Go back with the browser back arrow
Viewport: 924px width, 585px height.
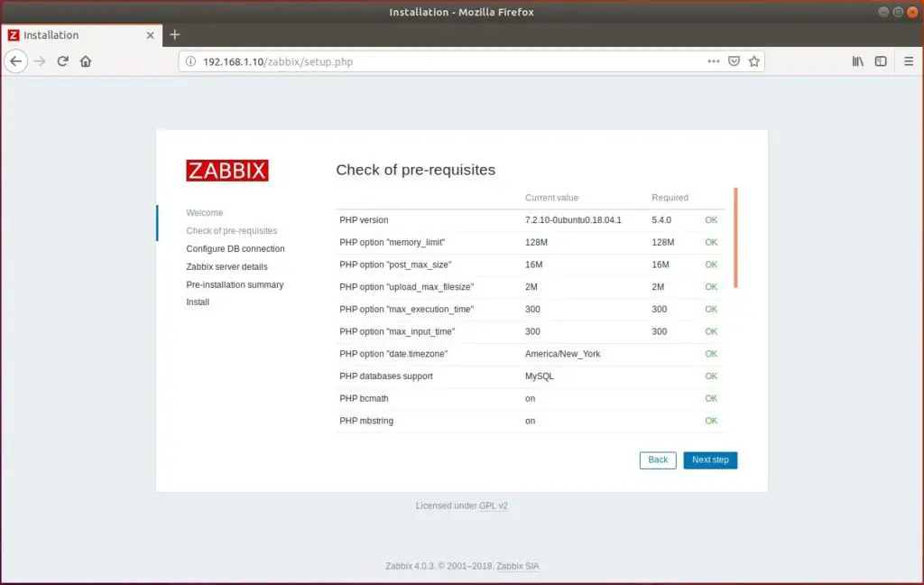[16, 61]
